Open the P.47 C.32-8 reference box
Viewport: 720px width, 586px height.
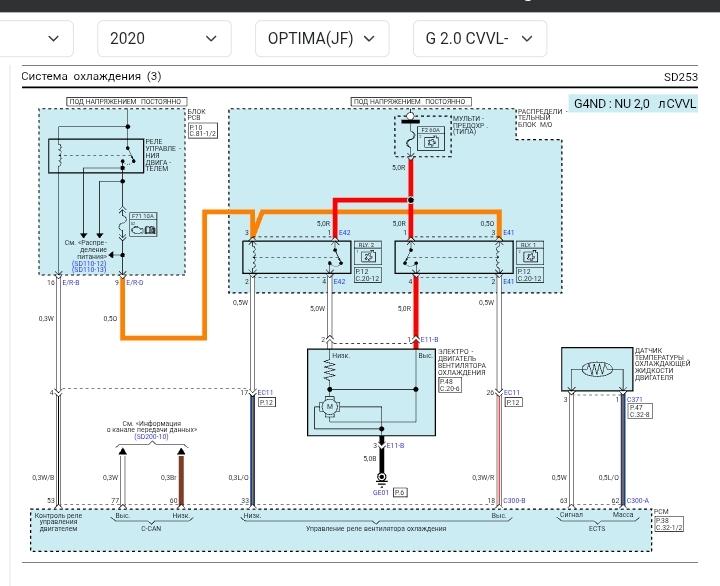coord(640,411)
